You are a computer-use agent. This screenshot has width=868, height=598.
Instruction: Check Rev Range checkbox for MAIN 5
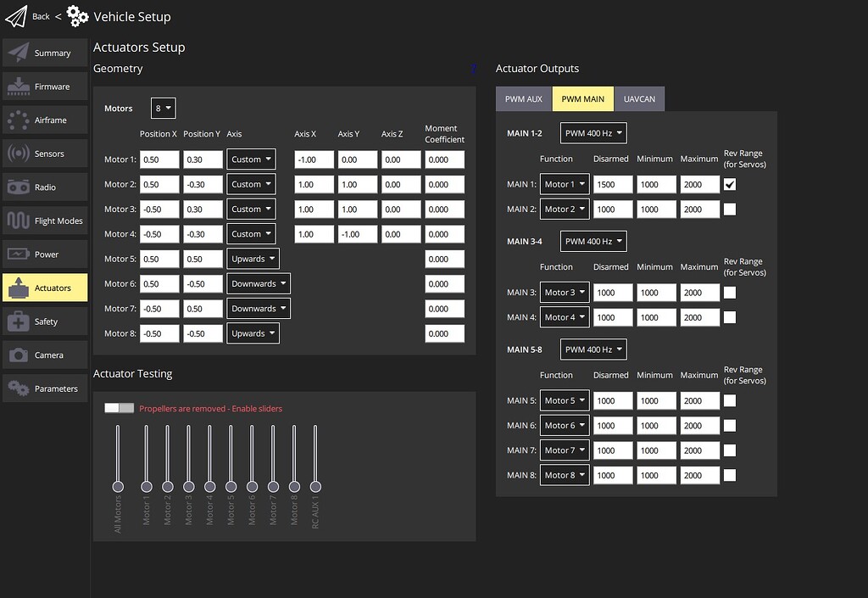[730, 400]
